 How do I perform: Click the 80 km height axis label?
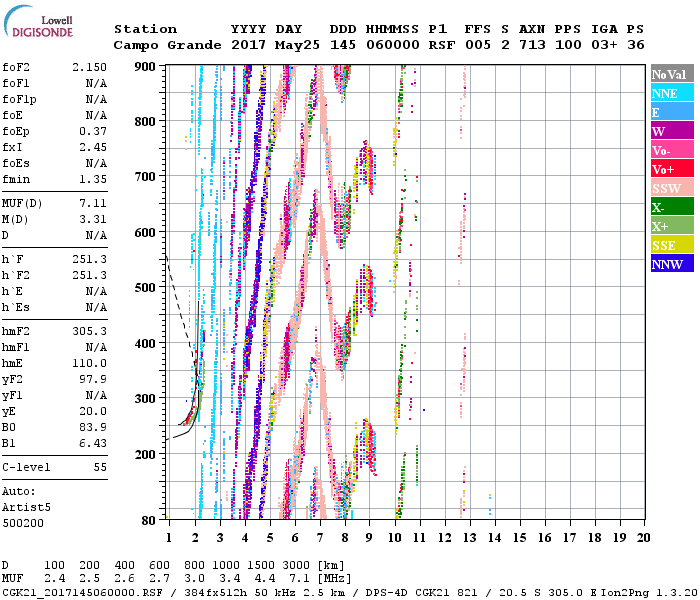149,520
